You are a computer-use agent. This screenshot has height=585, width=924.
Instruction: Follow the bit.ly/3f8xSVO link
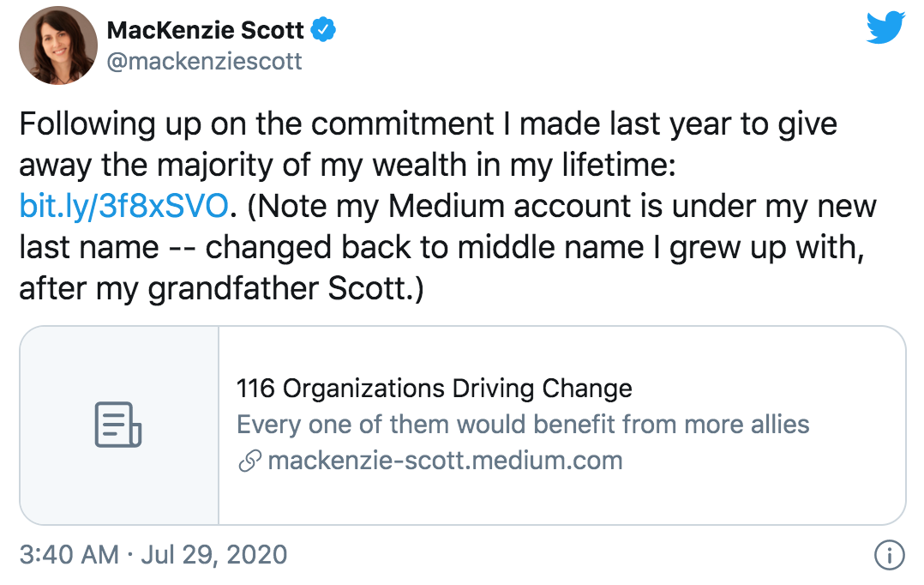click(123, 206)
